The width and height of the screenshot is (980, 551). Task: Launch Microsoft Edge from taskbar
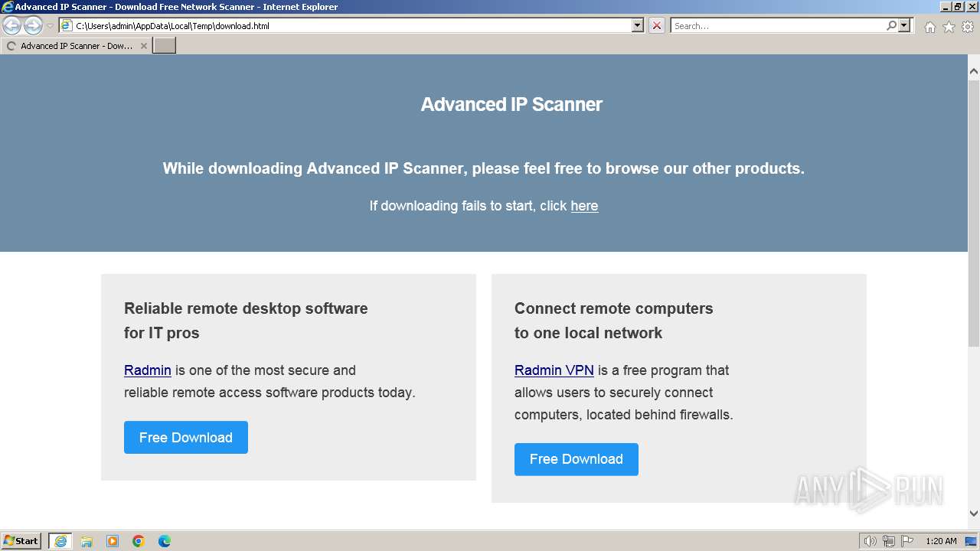(165, 541)
